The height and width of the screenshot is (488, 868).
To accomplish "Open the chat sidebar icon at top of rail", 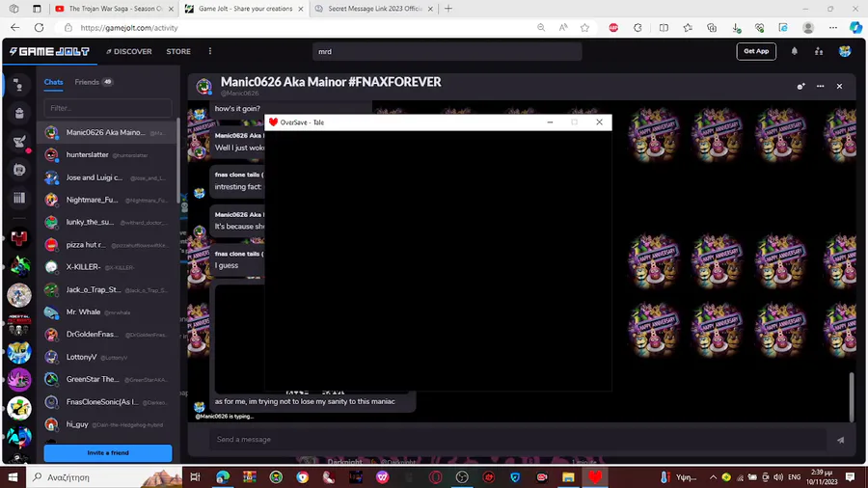I will click(19, 85).
